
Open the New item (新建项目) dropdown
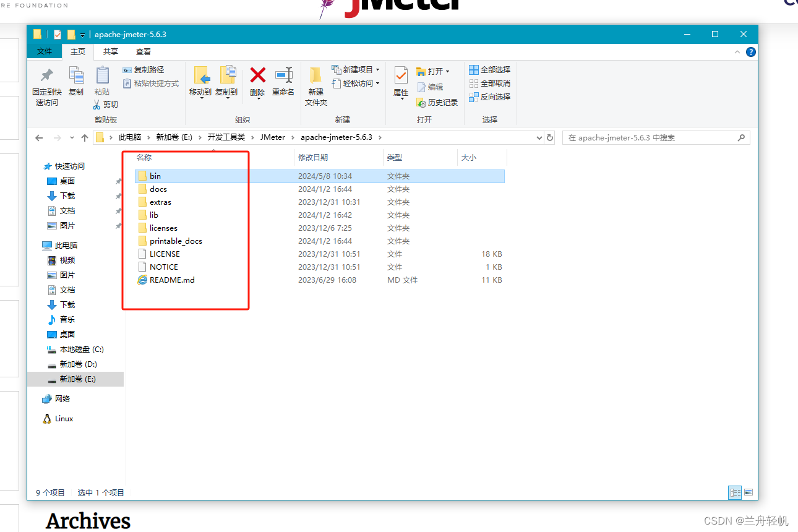(356, 70)
